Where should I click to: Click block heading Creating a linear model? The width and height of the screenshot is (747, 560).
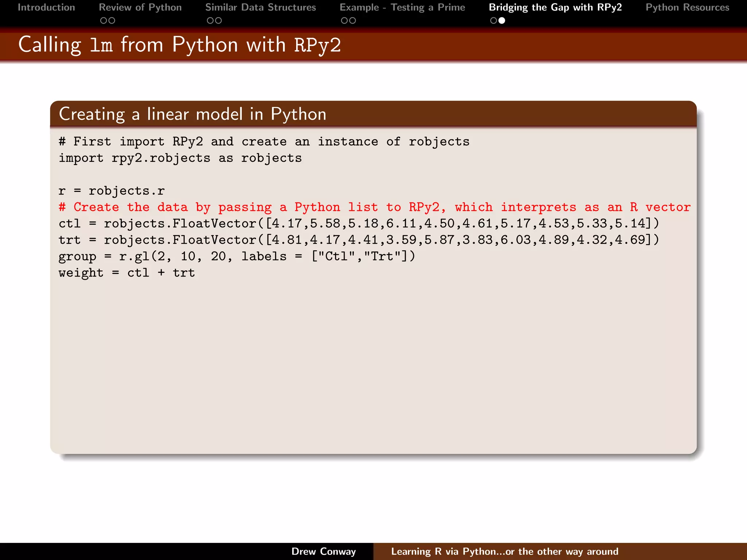point(193,114)
